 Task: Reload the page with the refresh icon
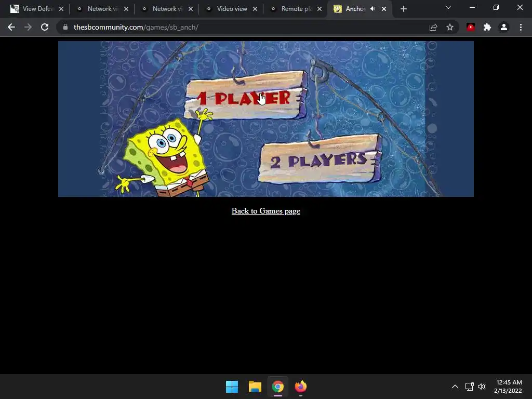[x=45, y=27]
